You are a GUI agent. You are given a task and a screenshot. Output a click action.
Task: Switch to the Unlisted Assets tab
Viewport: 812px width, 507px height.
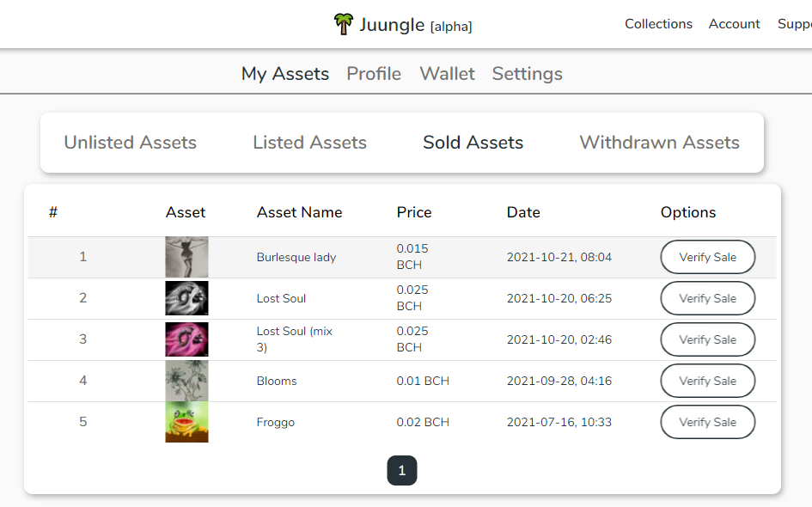tap(130, 143)
